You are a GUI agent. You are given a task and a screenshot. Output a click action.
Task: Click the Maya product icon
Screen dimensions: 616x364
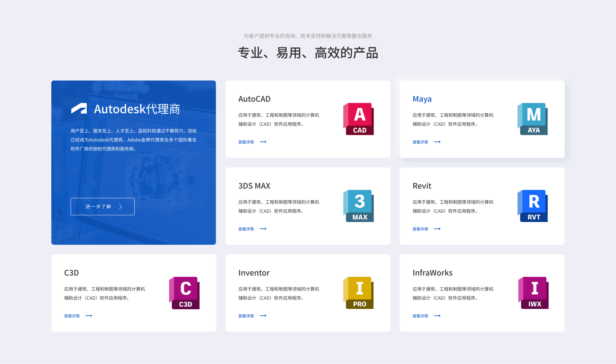[x=533, y=119]
